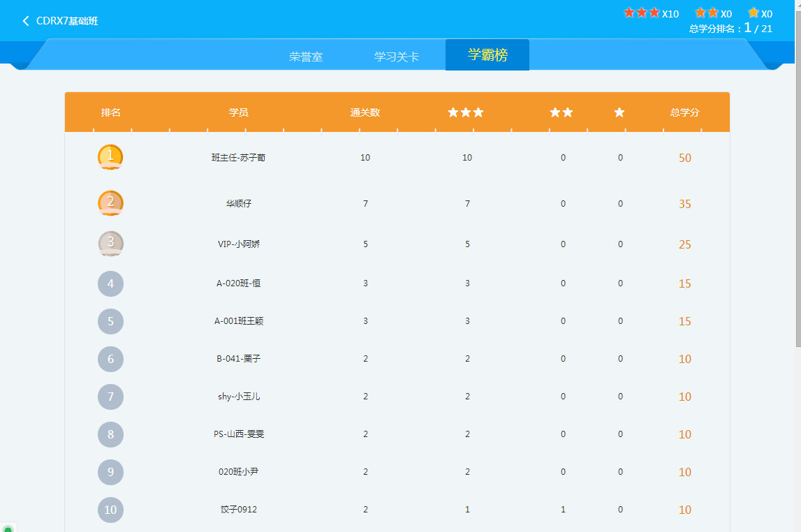Click the back arrow beside CDRX7基础班
Viewport: 801px width, 532px height.
click(x=26, y=21)
